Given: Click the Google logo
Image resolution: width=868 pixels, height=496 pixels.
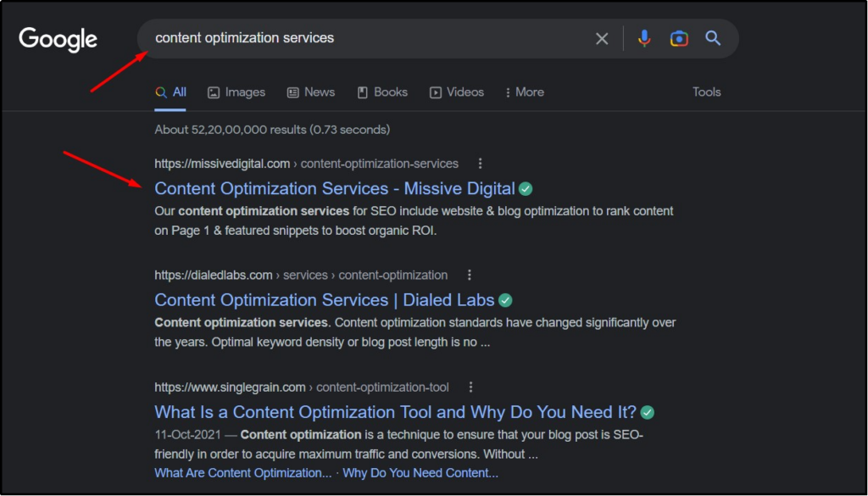Looking at the screenshot, I should coord(58,39).
